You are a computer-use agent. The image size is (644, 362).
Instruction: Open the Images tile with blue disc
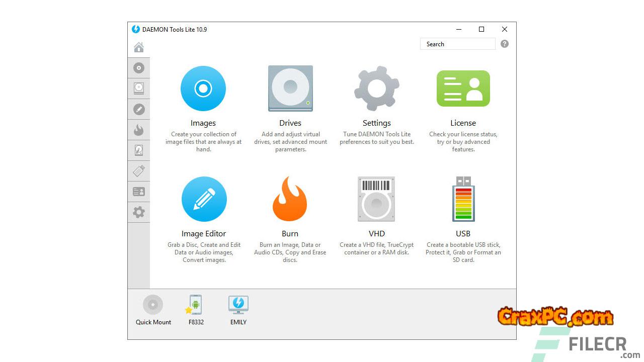(203, 89)
